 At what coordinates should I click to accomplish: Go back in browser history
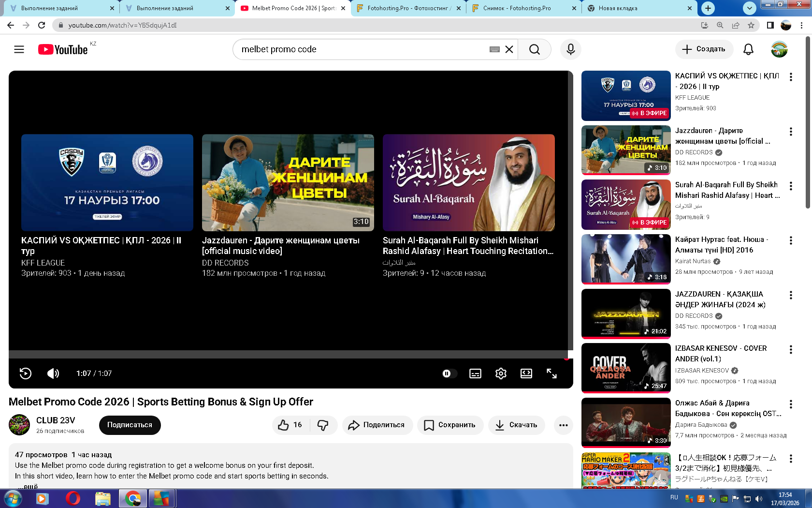(x=11, y=25)
